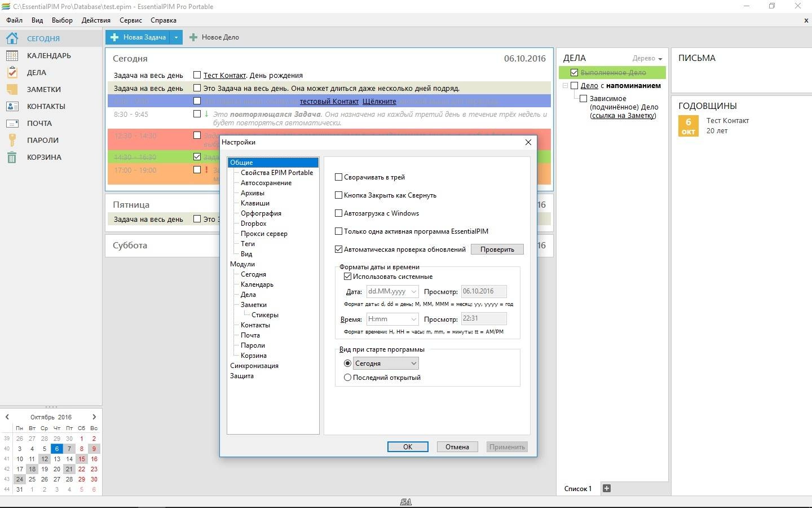
Task: Uncheck Автоматическая проверка обновлений
Action: (338, 249)
